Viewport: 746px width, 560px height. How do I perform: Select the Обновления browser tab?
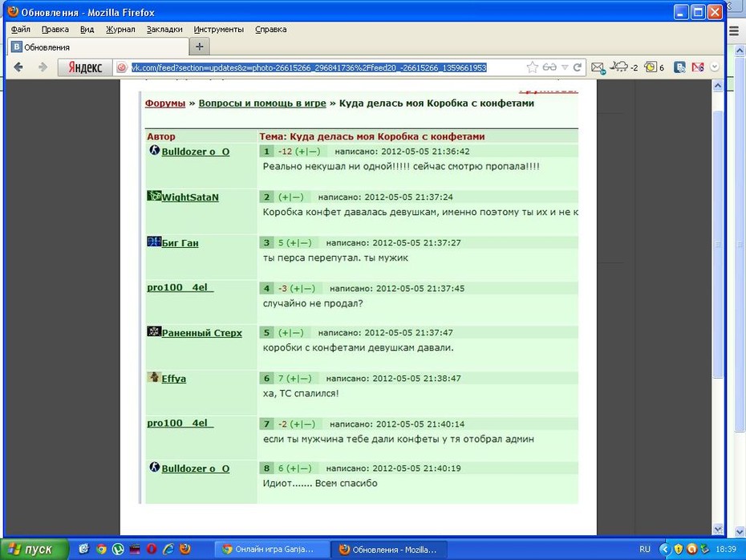(99, 47)
